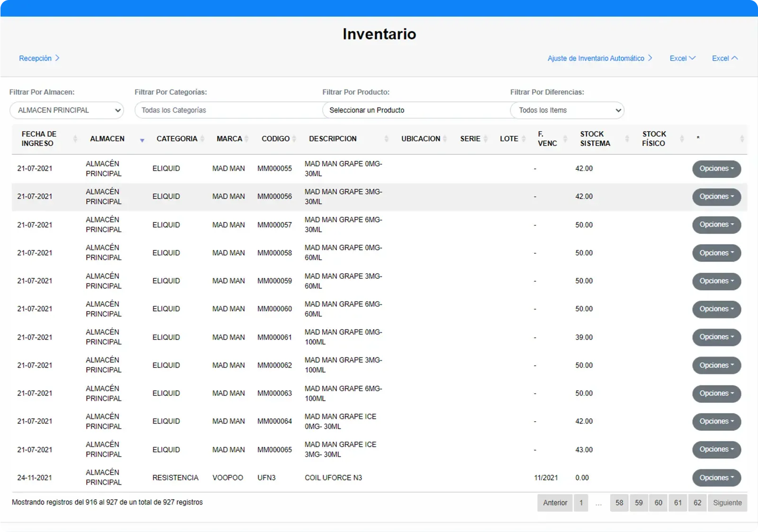Open Opciones for COIL UFORCE N3 row
Viewport: 758px width, 532px height.
716,478
